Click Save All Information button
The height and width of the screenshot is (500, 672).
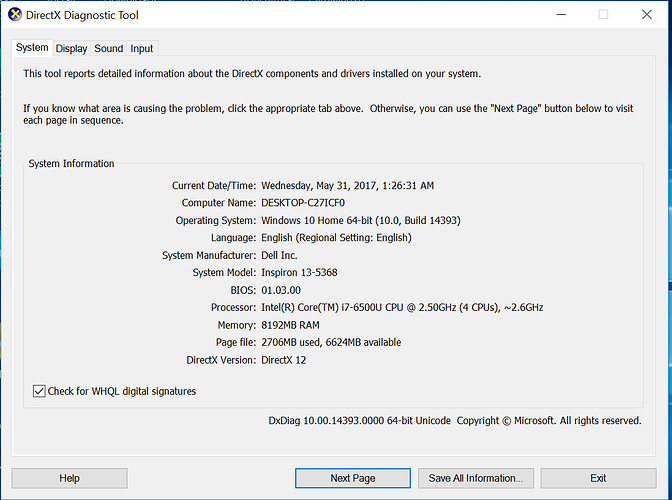coord(476,478)
